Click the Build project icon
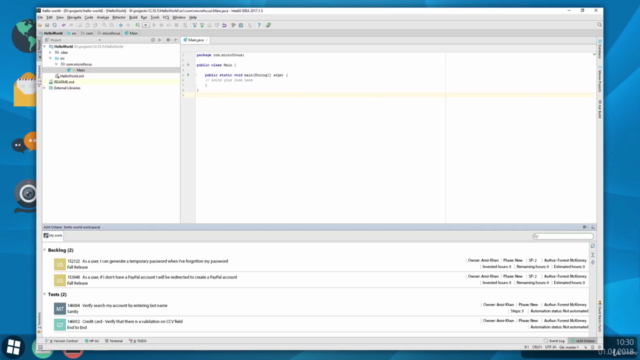Image resolution: width=640 pixels, height=360 pixels. coord(138,25)
